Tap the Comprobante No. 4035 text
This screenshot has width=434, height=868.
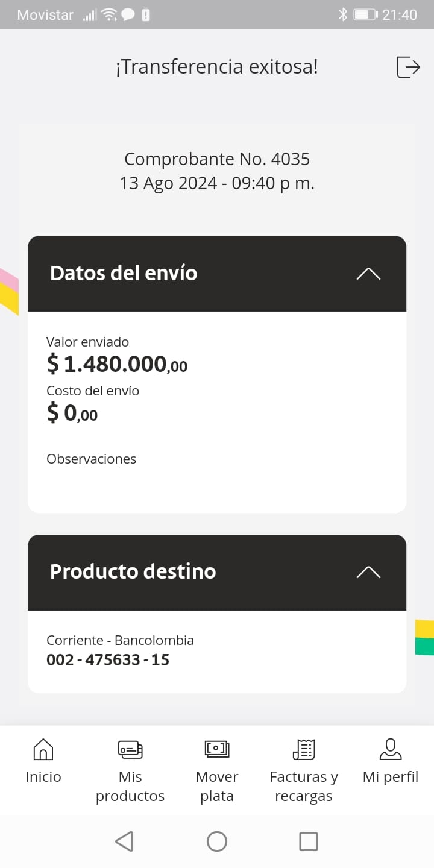(x=217, y=159)
